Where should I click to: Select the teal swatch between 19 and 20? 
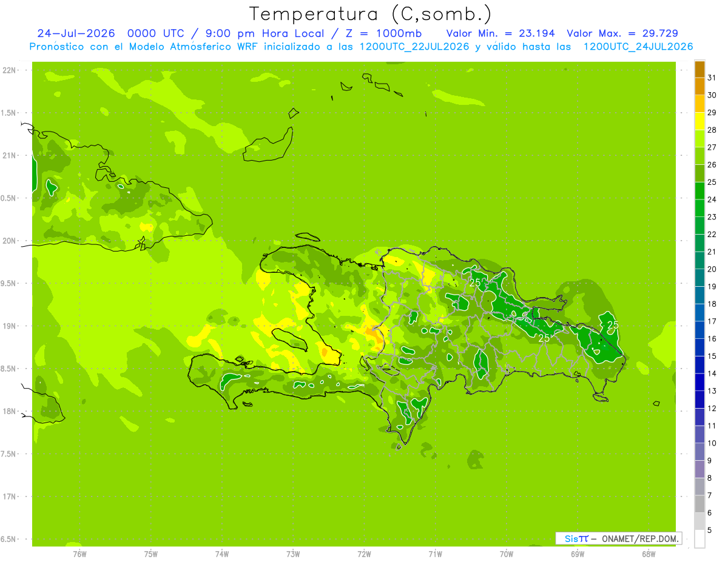click(699, 278)
